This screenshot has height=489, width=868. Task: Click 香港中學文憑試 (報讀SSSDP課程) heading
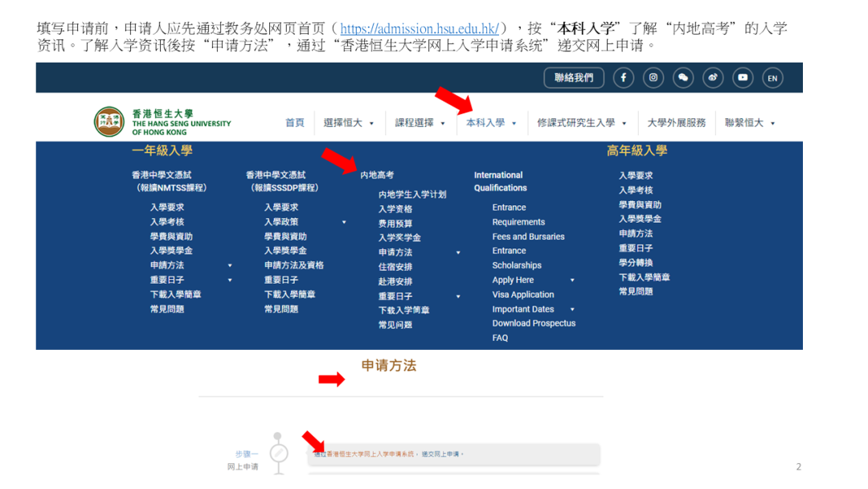[x=284, y=181]
